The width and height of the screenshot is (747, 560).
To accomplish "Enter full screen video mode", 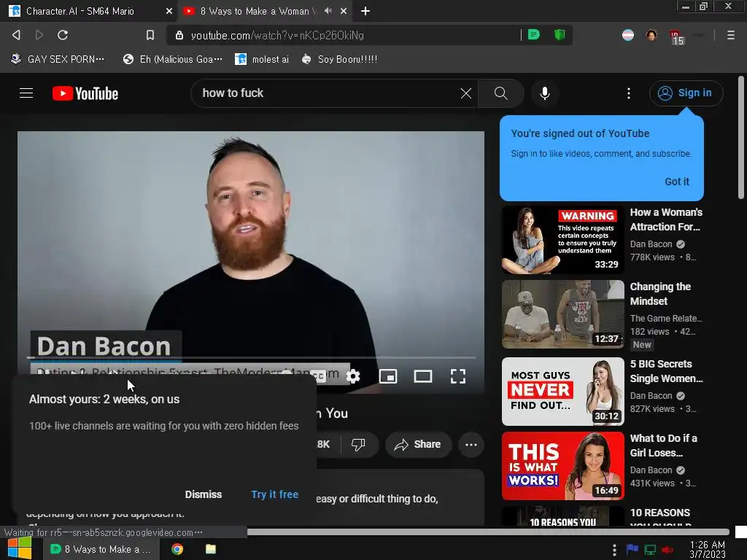I will click(458, 376).
